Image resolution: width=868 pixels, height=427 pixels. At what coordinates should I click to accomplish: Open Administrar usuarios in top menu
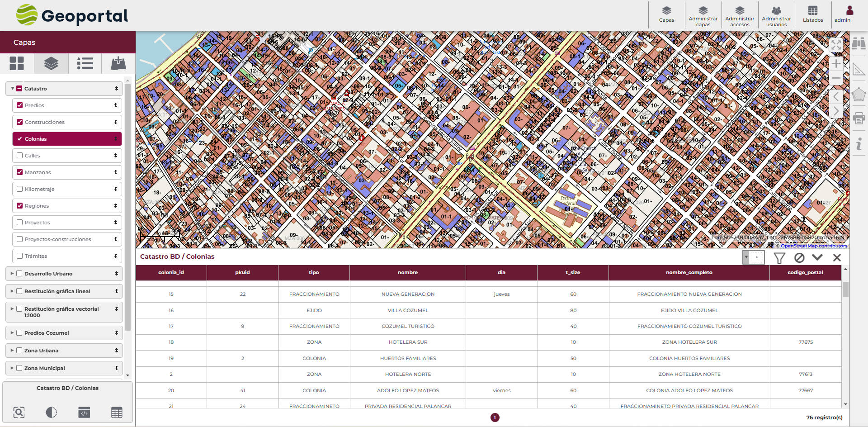click(776, 16)
